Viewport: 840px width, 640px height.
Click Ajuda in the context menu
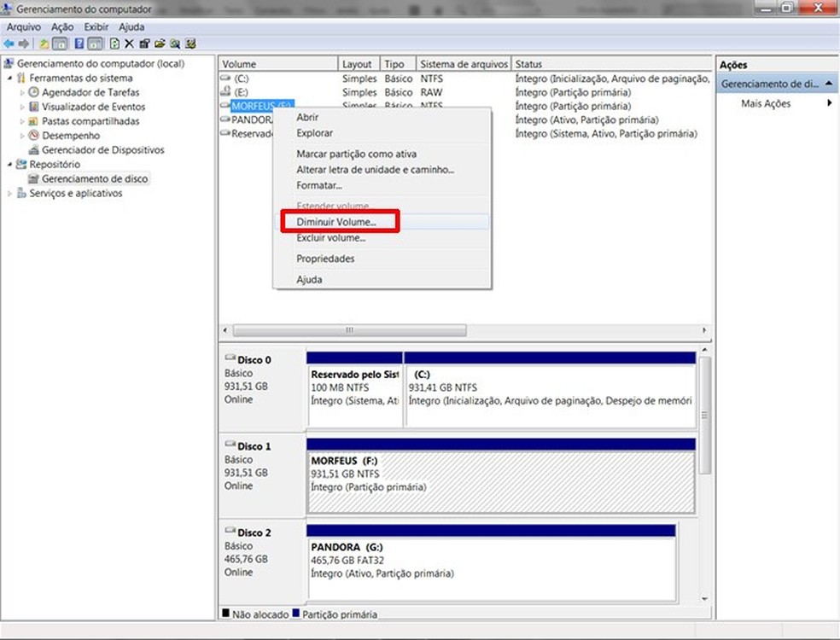[382, 280]
